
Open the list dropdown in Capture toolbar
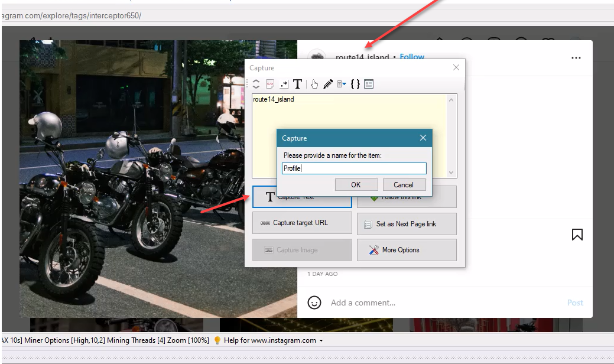342,84
